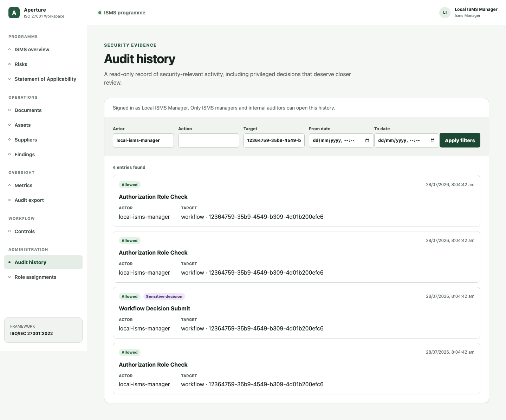Image resolution: width=506 pixels, height=420 pixels.
Task: Click the Aperture workspace name
Action: (35, 10)
